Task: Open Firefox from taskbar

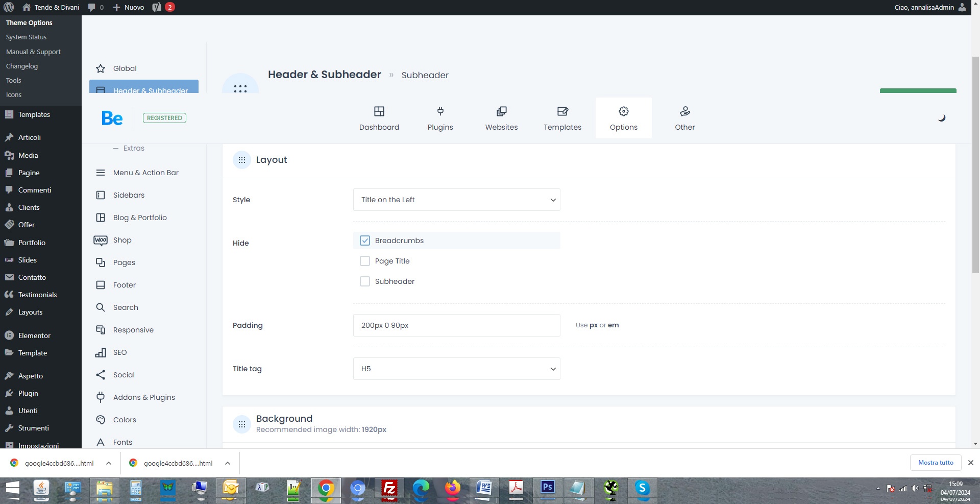Action: [x=453, y=489]
